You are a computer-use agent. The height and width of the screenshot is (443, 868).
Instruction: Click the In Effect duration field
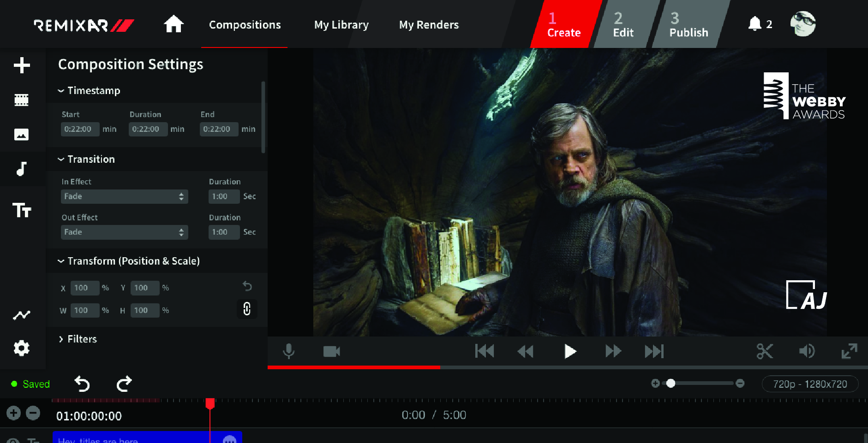click(224, 196)
